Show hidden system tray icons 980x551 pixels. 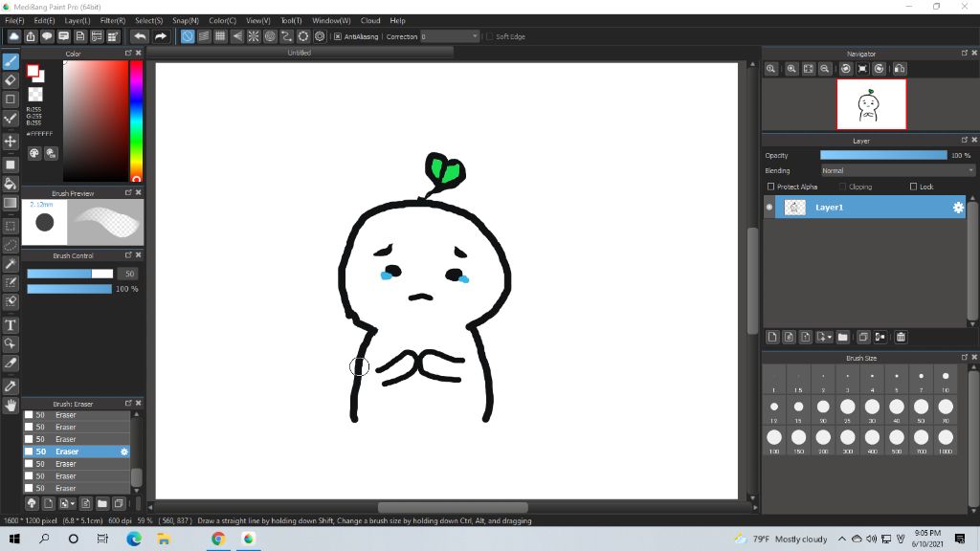(842, 539)
